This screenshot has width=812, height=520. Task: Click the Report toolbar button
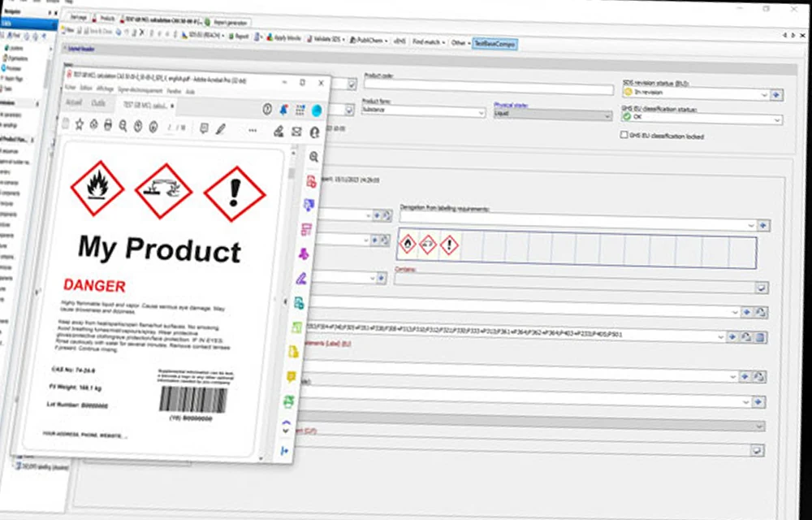coord(239,37)
